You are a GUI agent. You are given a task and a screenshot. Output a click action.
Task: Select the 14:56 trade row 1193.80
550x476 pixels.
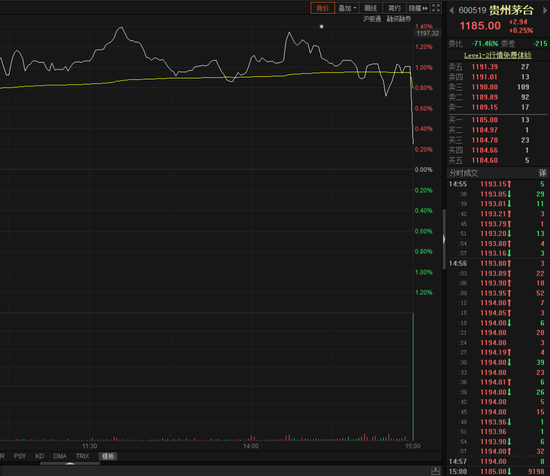click(x=497, y=263)
